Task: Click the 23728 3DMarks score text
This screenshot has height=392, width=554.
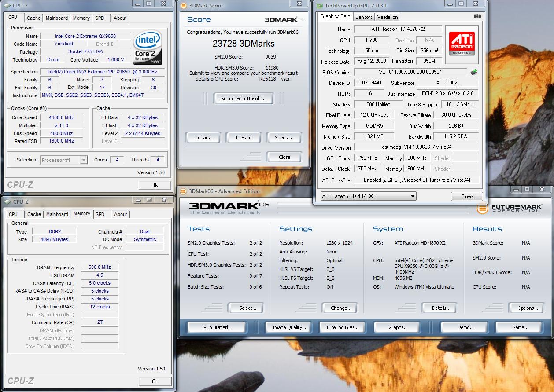Action: pos(244,44)
